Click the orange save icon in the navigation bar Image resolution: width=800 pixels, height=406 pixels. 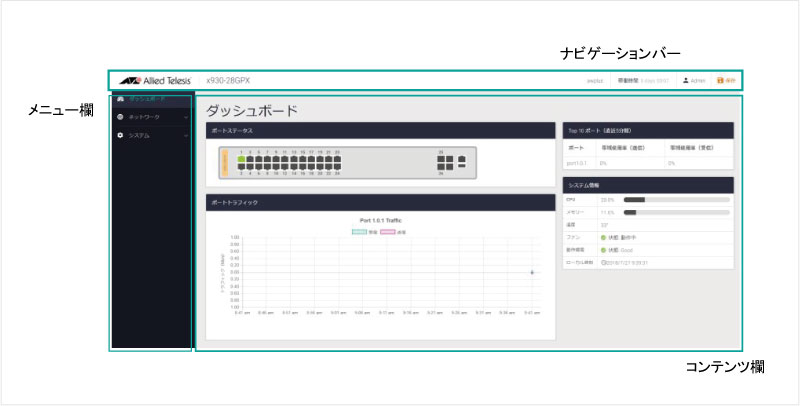(720, 80)
